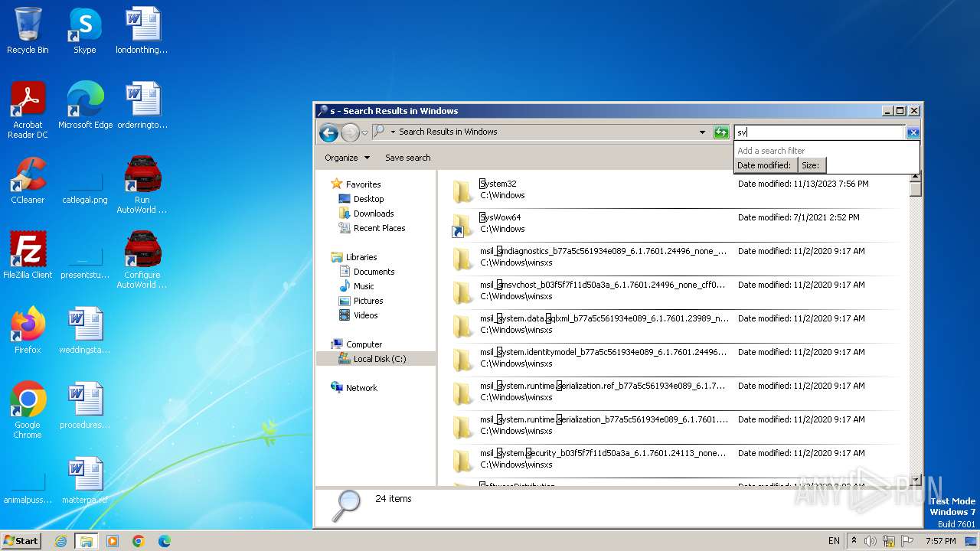This screenshot has height=551, width=980.
Task: Click the green refresh button by address bar
Action: [x=721, y=132]
